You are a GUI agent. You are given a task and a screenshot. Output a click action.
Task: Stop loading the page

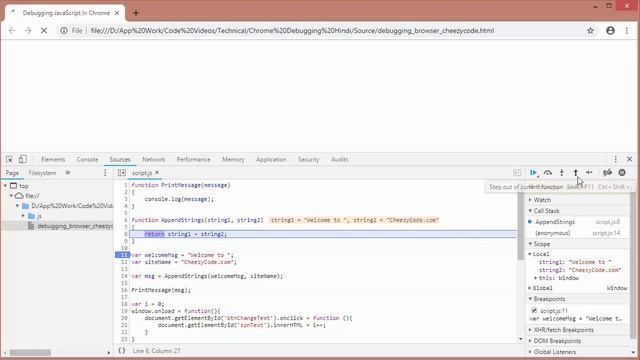[x=44, y=31]
